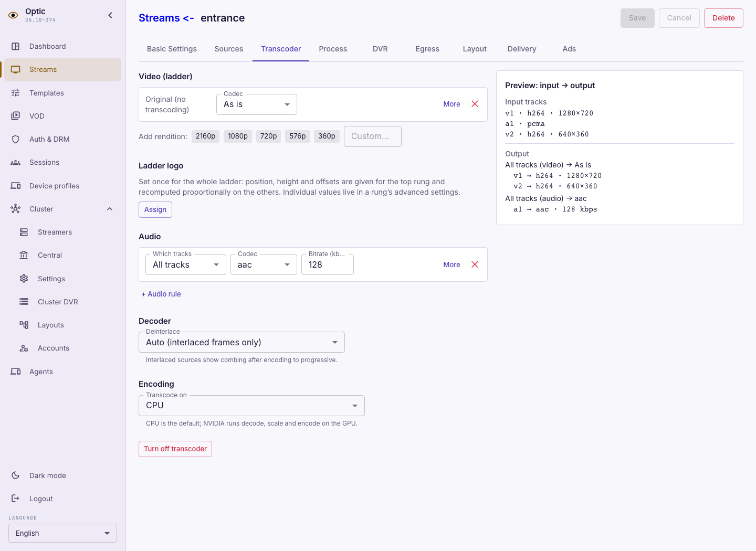The height and width of the screenshot is (551, 756).
Task: Open the Transcode on CPU dropdown
Action: tap(251, 406)
